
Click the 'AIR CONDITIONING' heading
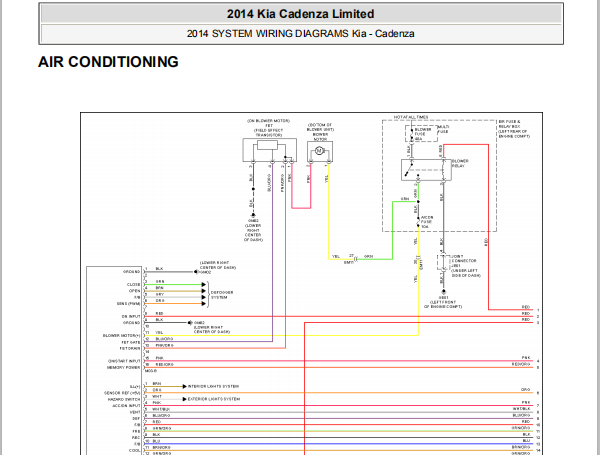tap(108, 62)
